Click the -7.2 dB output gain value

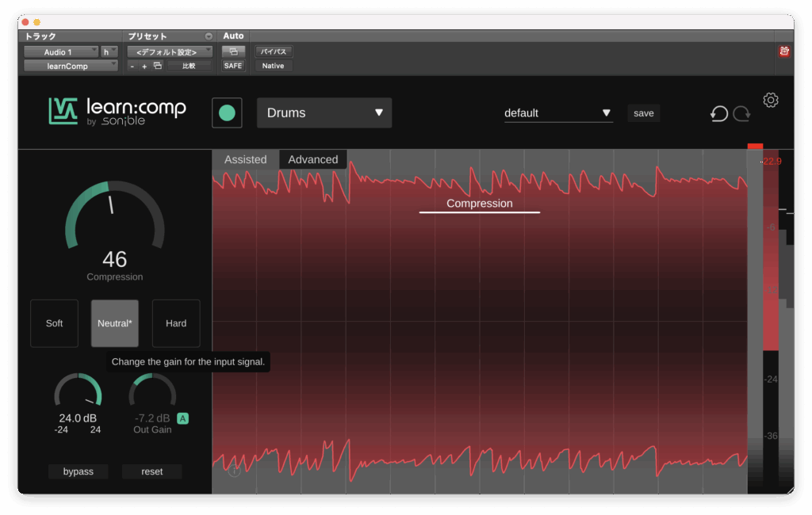click(x=152, y=418)
